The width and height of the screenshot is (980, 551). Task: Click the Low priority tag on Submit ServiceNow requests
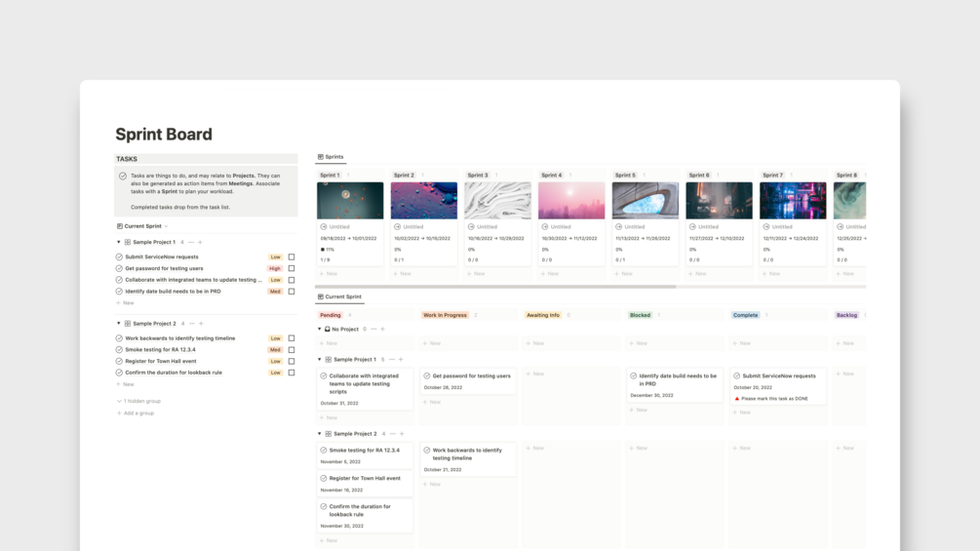[275, 256]
